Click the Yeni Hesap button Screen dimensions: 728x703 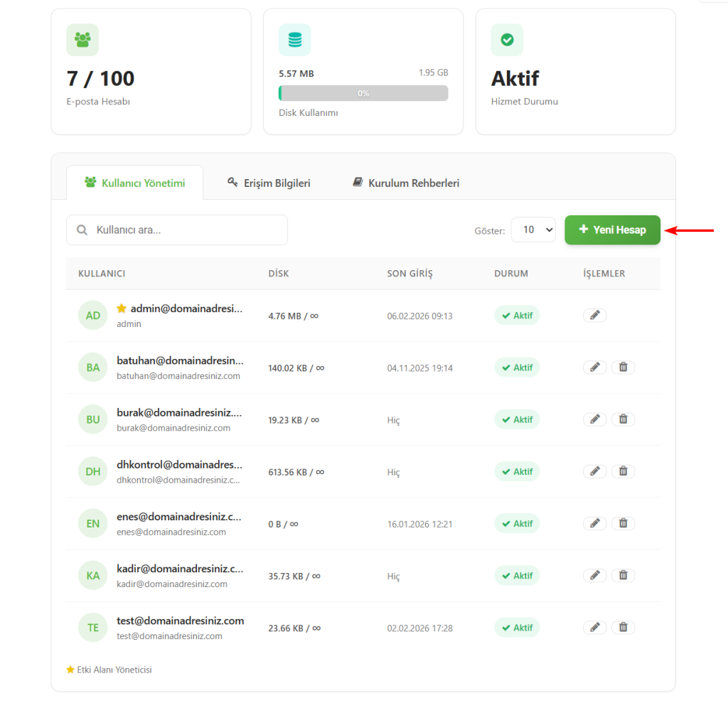coord(612,230)
